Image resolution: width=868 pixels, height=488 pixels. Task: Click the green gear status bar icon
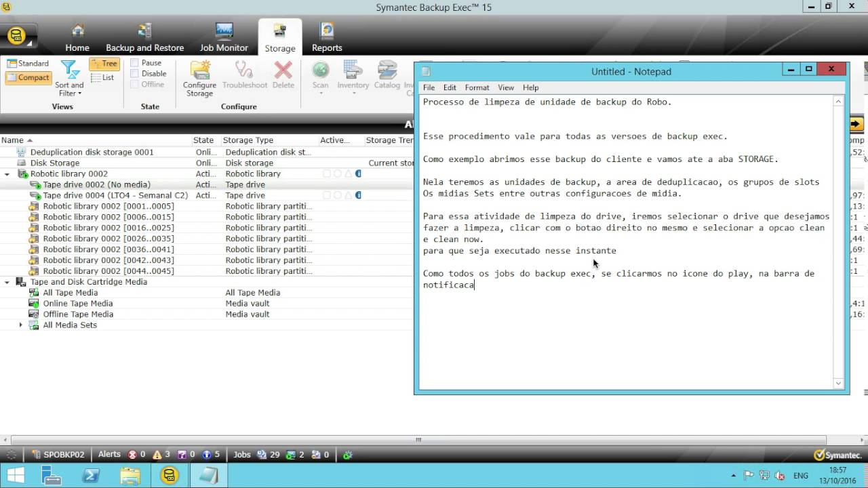click(348, 455)
